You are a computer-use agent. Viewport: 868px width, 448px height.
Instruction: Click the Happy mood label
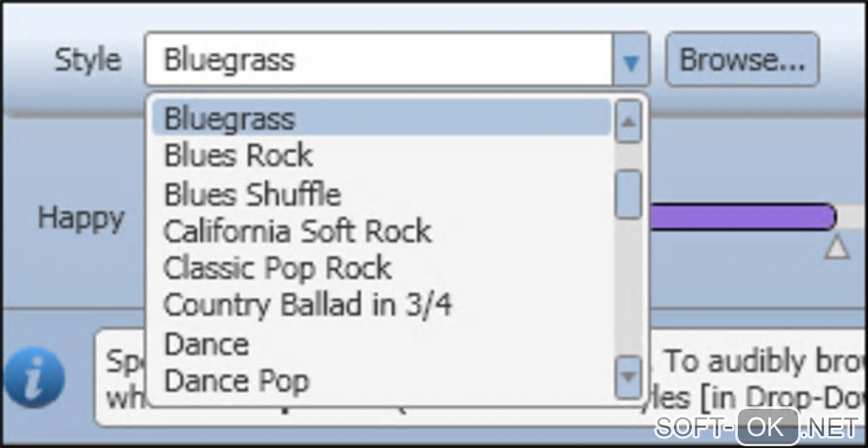81,218
